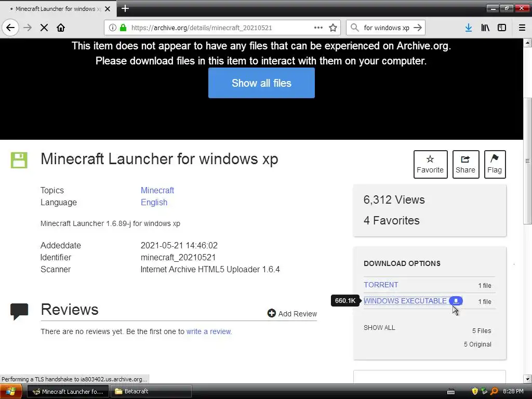Image resolution: width=532 pixels, height=399 pixels.
Task: Click Add Review
Action: click(292, 313)
